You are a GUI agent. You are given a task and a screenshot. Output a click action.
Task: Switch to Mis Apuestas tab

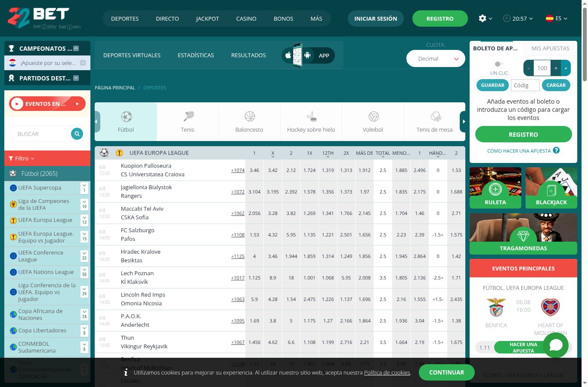(x=551, y=48)
